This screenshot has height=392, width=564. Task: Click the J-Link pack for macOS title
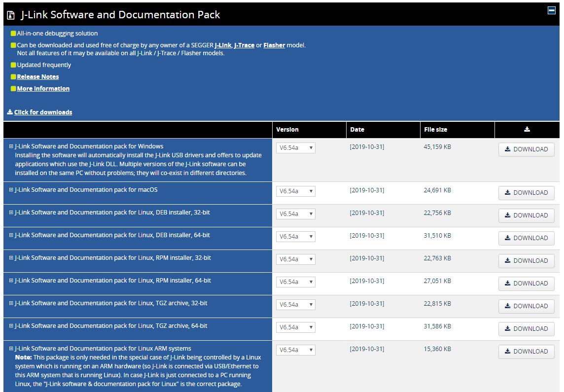(x=86, y=190)
